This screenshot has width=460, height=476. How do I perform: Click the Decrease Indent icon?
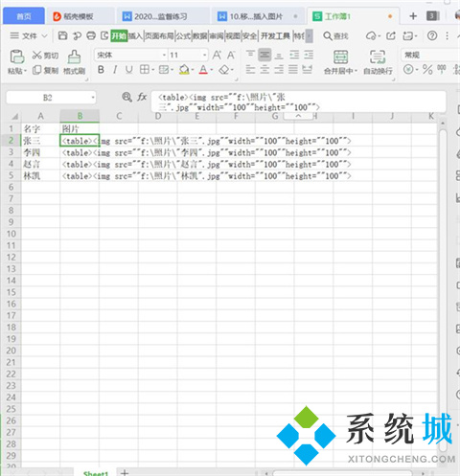click(x=294, y=55)
